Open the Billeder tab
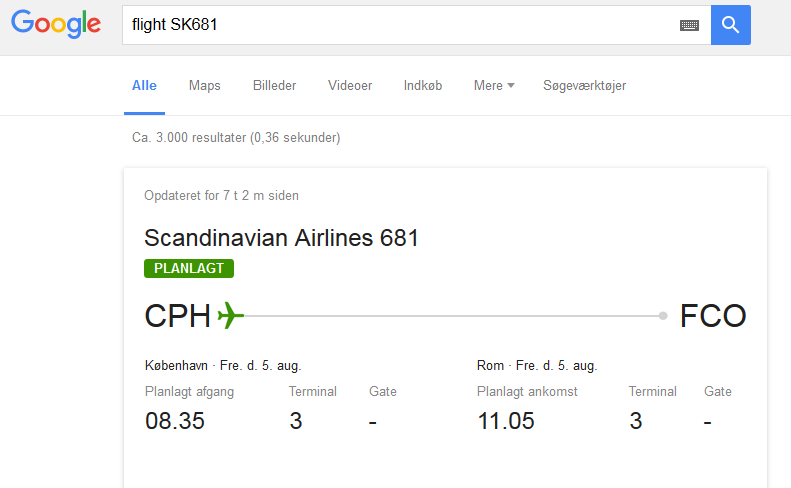This screenshot has height=488, width=791. click(274, 86)
